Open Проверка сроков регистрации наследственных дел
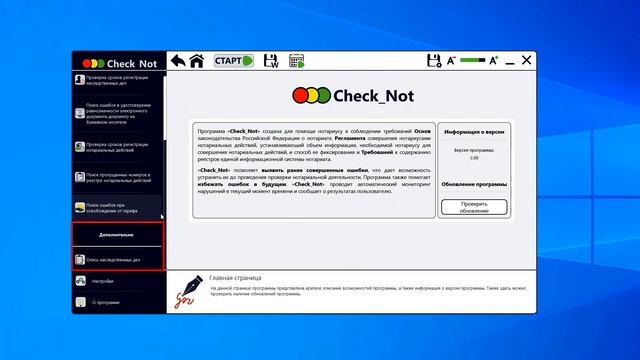Viewport: 640px width, 360px height. [117, 80]
